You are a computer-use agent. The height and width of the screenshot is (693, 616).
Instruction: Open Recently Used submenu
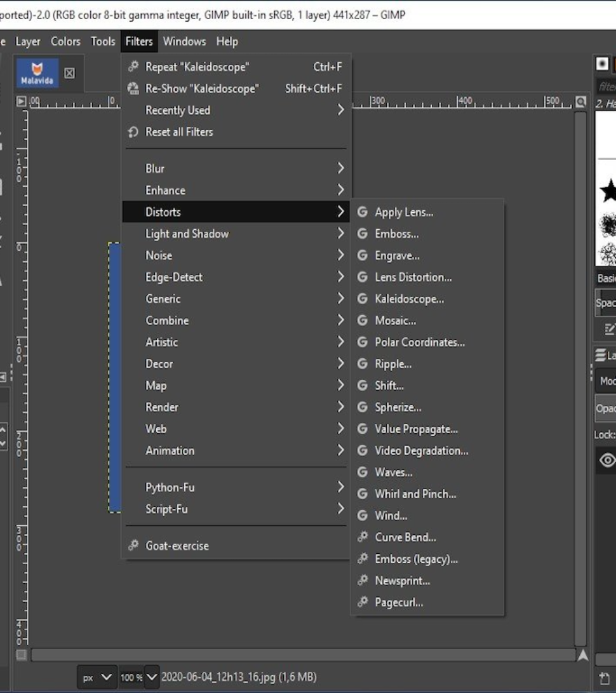tap(236, 110)
